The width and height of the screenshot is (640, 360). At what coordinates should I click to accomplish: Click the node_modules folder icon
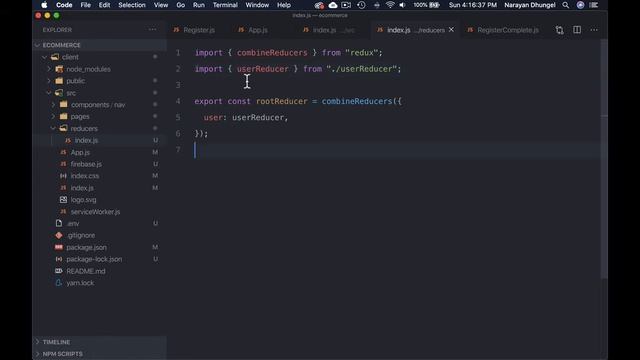(59, 69)
